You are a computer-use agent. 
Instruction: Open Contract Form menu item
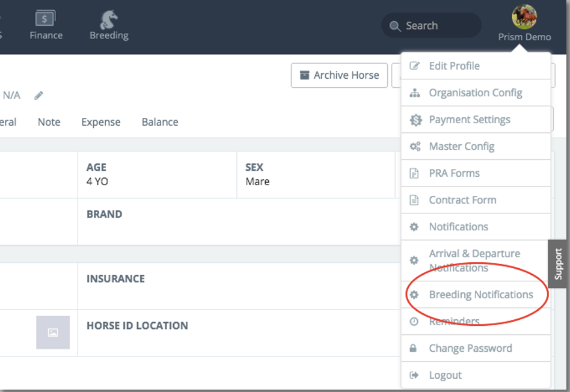click(x=462, y=200)
